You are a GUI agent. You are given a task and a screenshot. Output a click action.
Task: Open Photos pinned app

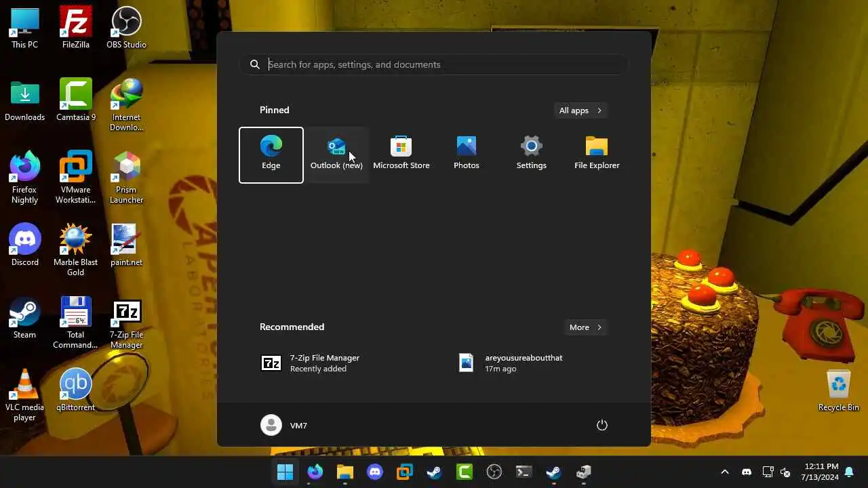(467, 155)
